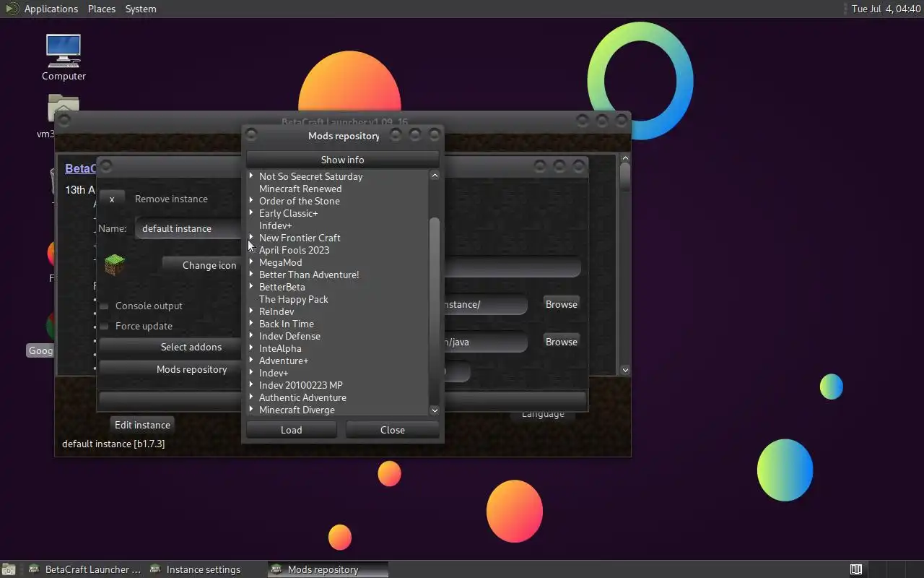Select the InteAlpha entry

coord(280,348)
